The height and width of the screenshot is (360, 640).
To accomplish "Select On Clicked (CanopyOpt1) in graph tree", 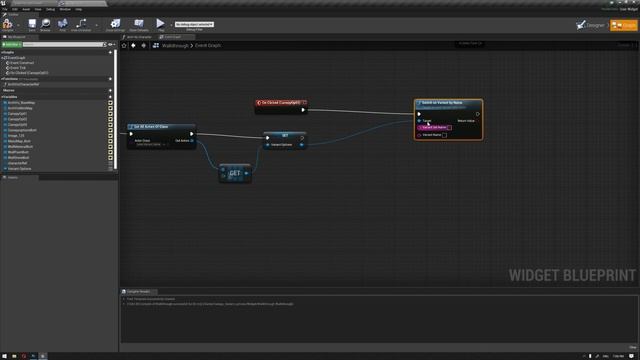I will [x=27, y=73].
